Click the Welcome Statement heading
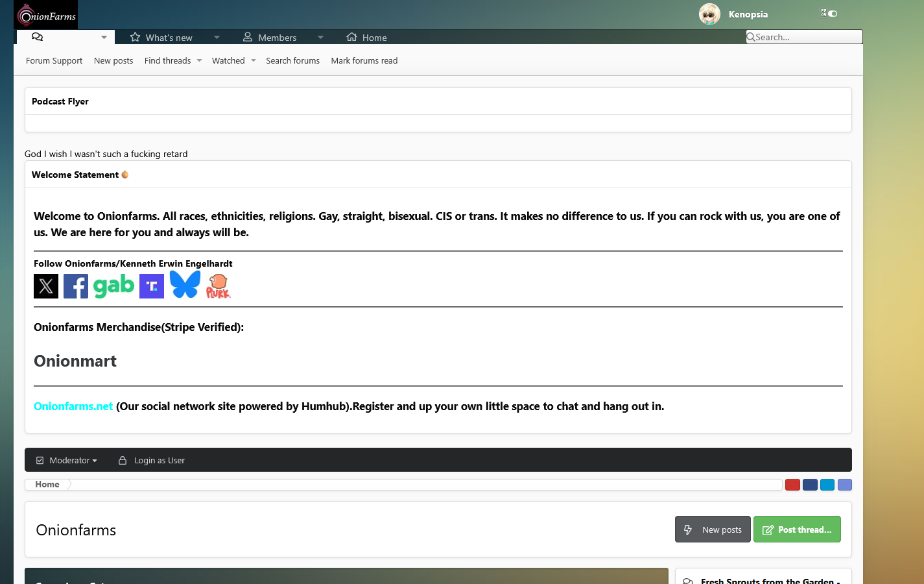The width and height of the screenshot is (924, 584). coord(75,175)
